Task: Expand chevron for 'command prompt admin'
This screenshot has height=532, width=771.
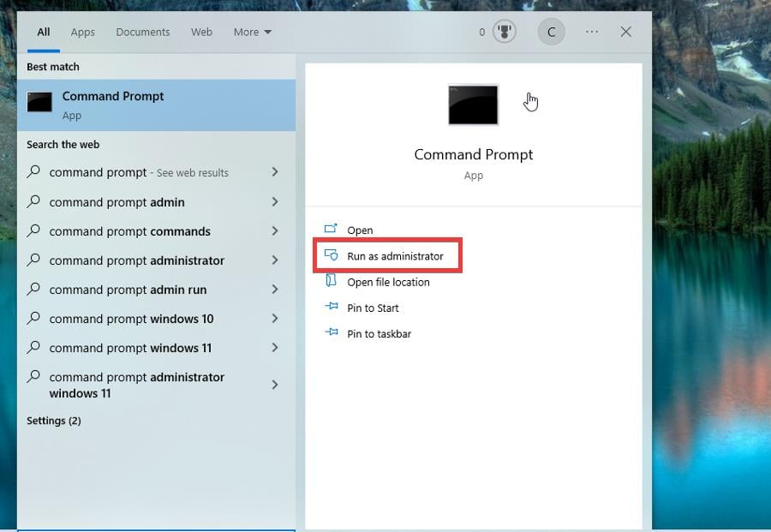Action: 275,201
